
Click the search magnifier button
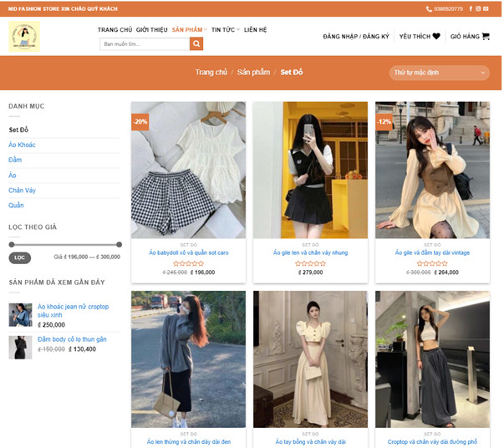pos(196,44)
